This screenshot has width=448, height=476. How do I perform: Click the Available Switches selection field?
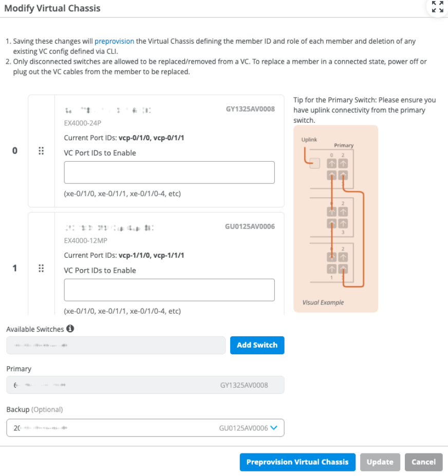116,346
